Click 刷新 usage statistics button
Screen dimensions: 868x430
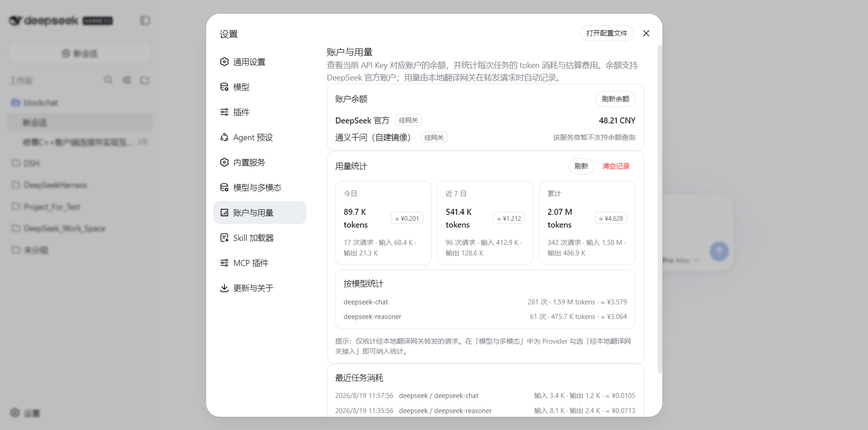(581, 166)
